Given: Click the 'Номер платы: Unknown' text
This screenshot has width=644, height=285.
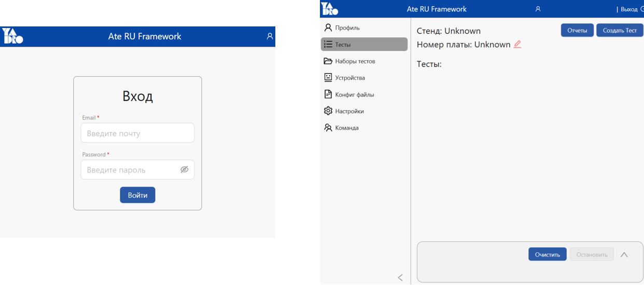Looking at the screenshot, I should click(464, 45).
